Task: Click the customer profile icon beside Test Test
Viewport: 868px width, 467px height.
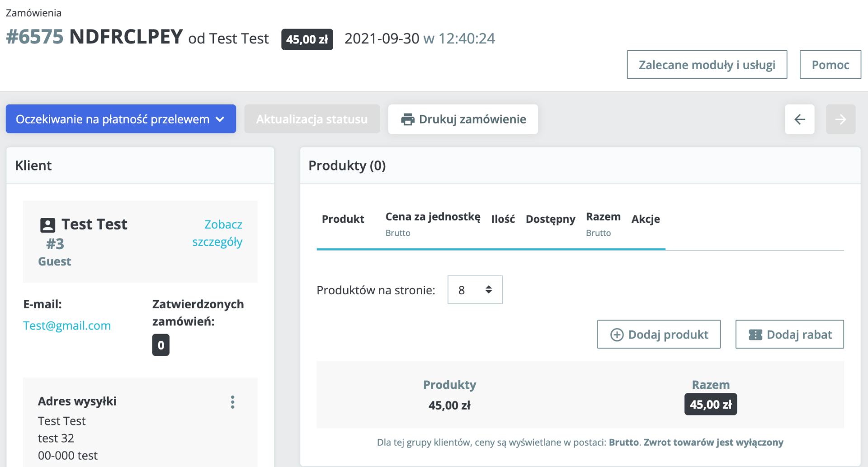Action: tap(47, 225)
